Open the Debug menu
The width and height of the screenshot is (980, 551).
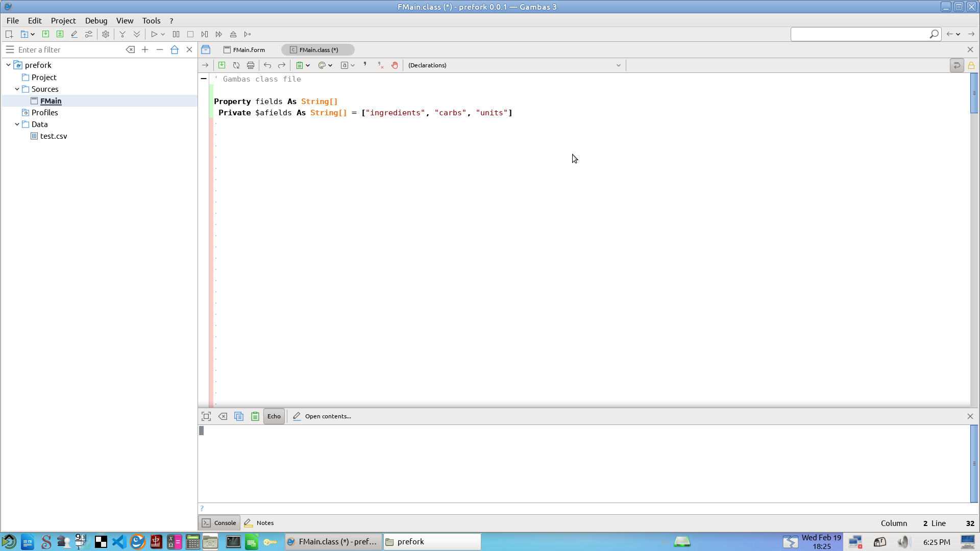(x=96, y=20)
